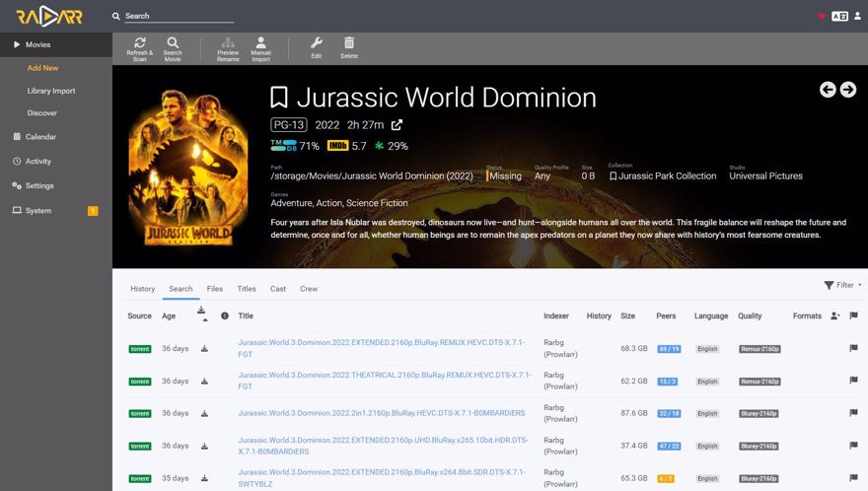Viewport: 868px width, 491px height.
Task: Sort by download weight column icon
Action: pos(201,312)
